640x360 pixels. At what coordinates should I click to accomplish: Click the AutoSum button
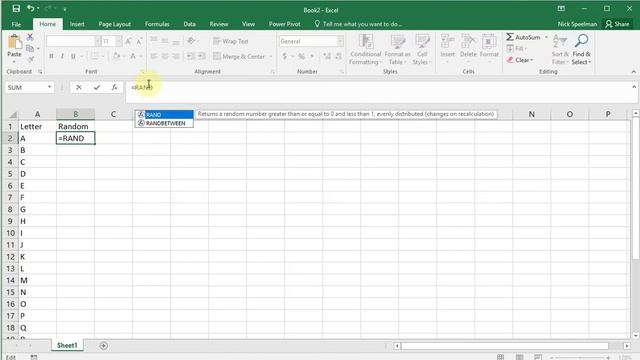524,37
